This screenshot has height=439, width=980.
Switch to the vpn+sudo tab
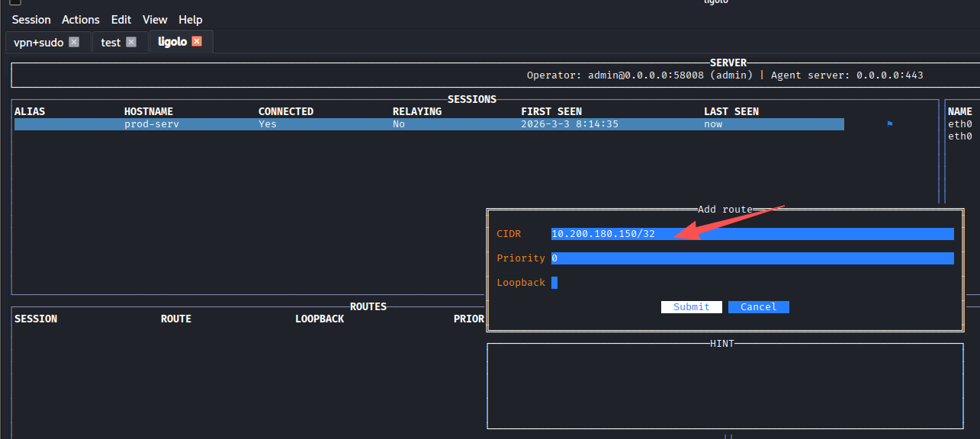click(38, 43)
